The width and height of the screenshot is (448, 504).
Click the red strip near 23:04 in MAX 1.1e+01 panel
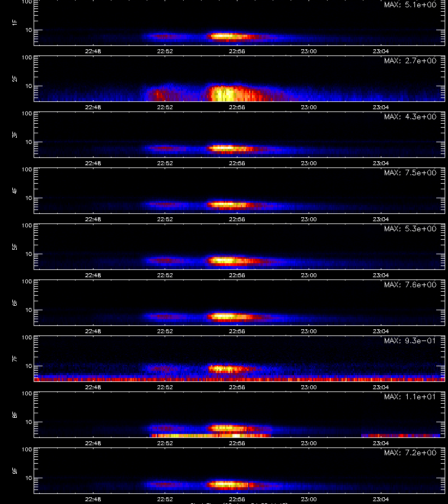400,436
